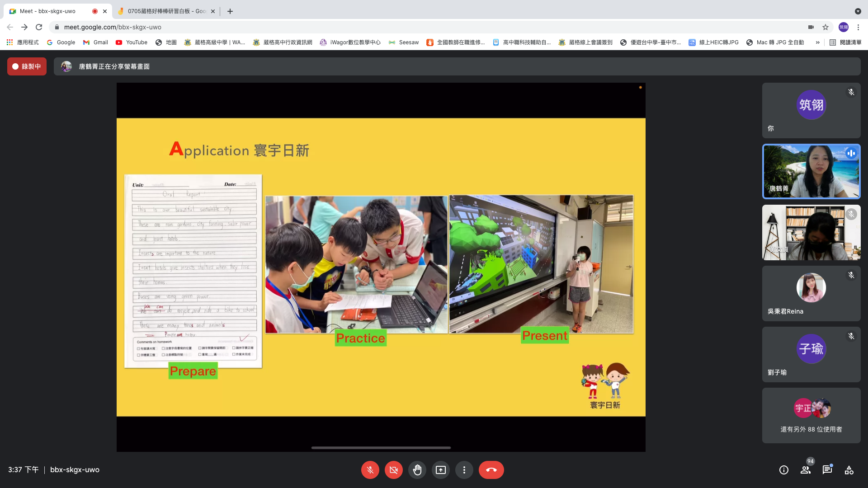Raise hand in the meeting
The width and height of the screenshot is (868, 488).
click(417, 470)
